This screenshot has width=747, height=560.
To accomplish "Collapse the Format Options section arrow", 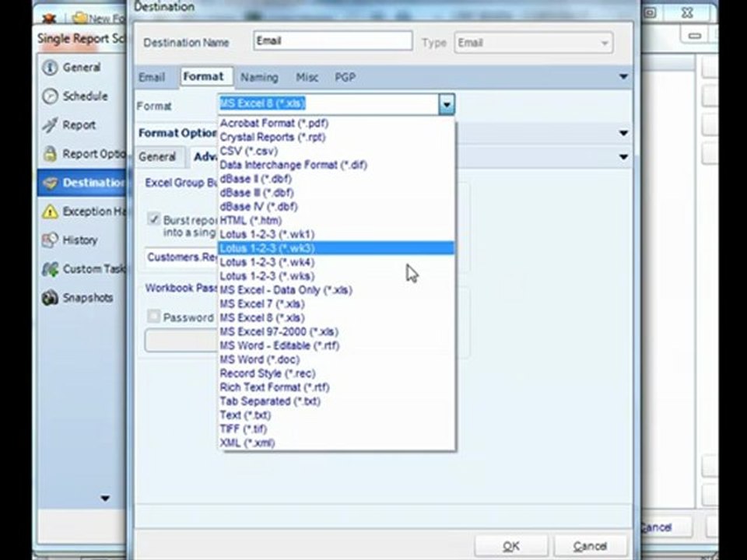I will 623,133.
